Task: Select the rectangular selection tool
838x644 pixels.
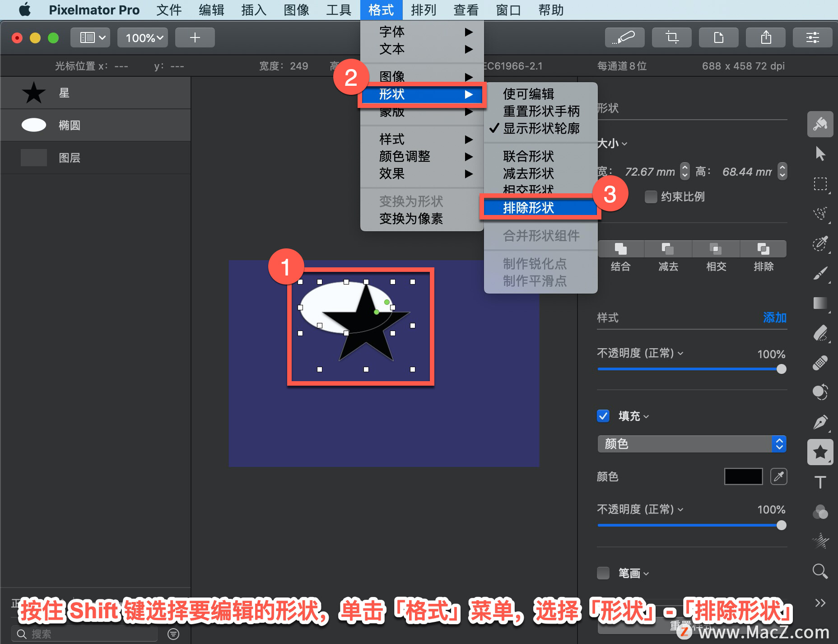Action: click(x=820, y=184)
